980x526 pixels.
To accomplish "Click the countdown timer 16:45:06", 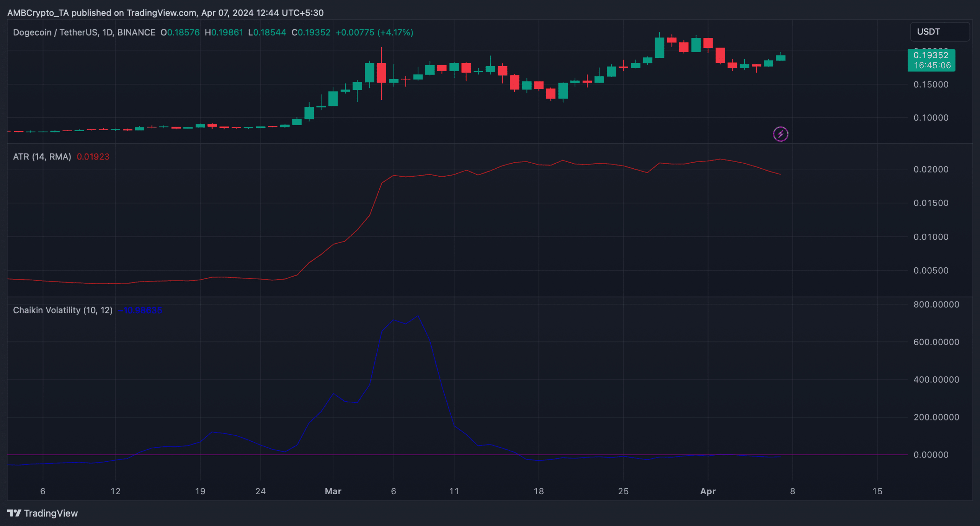I will click(x=932, y=65).
